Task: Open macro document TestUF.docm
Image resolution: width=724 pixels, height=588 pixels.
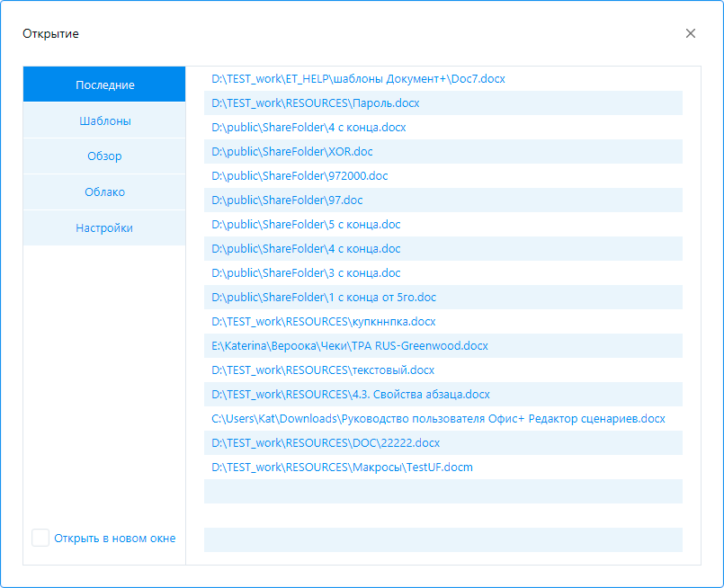Action: 342,468
